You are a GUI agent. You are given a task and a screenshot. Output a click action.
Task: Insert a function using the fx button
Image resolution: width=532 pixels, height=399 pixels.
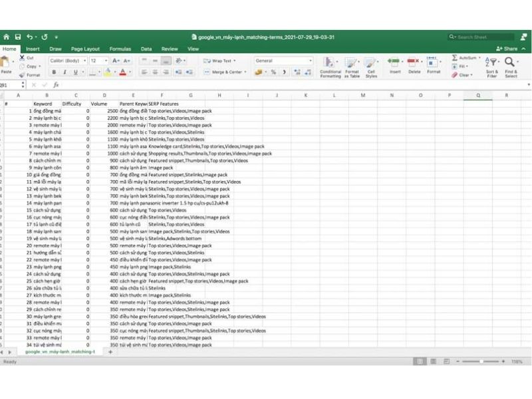click(56, 85)
